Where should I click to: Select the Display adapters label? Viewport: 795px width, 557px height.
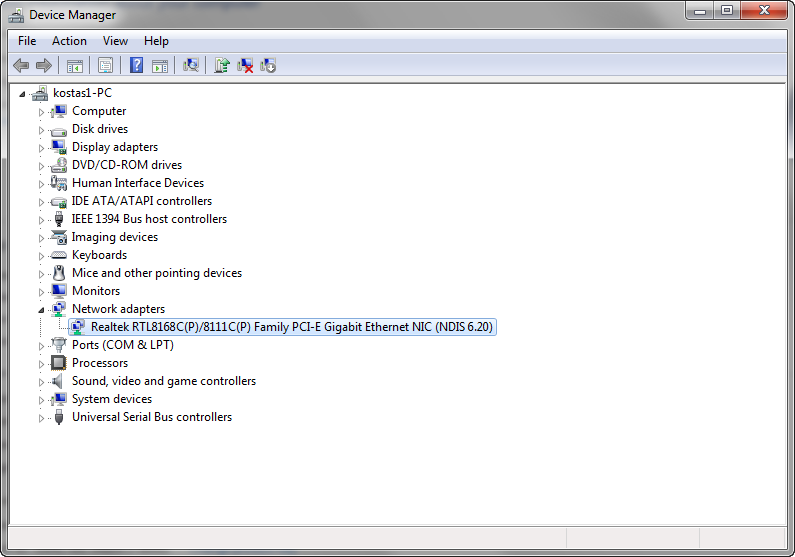click(115, 147)
